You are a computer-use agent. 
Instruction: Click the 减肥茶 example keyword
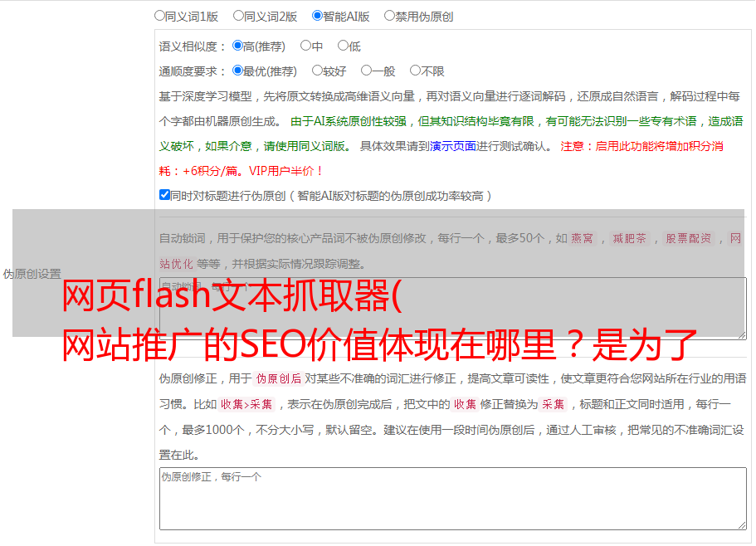(x=629, y=238)
